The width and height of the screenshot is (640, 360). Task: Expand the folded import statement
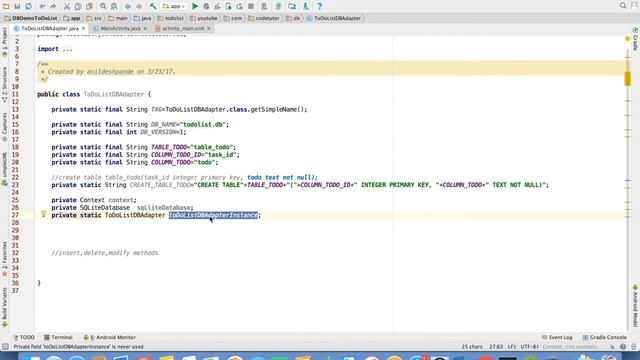pos(67,49)
